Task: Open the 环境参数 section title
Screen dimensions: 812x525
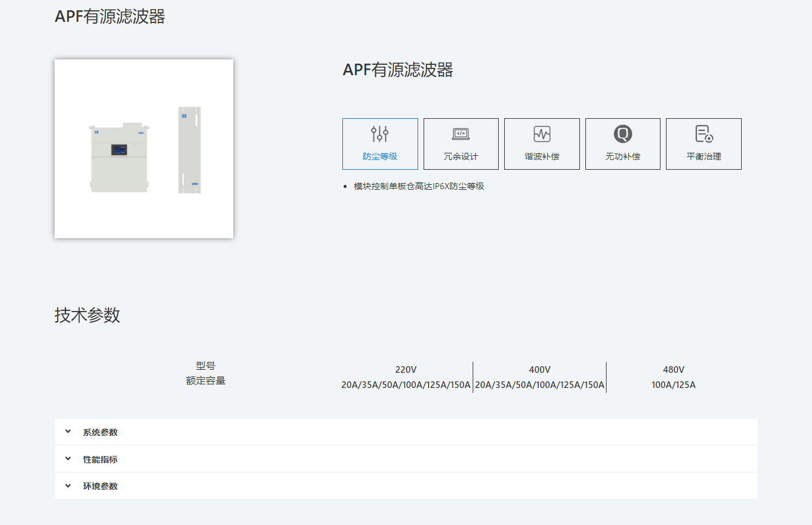Action: 100,486
